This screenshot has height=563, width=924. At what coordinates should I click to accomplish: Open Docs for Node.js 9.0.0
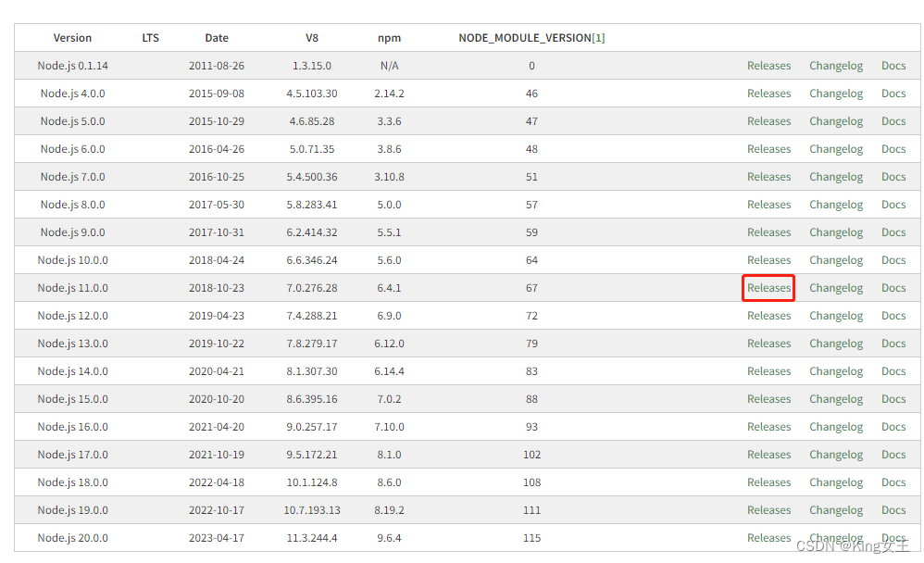coord(893,231)
